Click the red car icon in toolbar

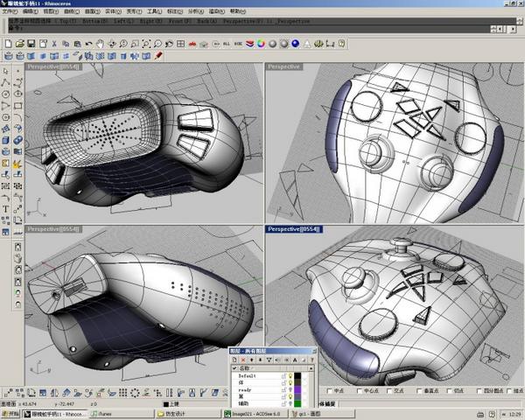pyautogui.click(x=192, y=44)
